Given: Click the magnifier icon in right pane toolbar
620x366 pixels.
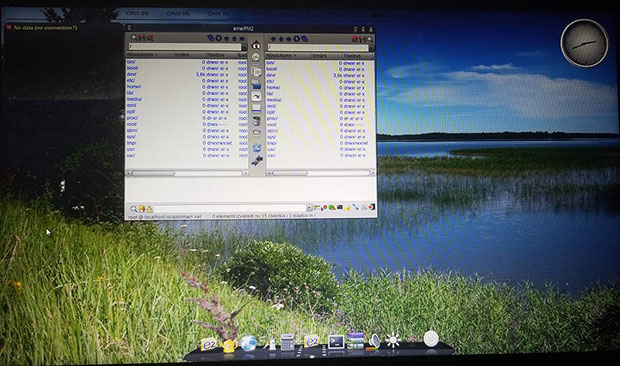Looking at the screenshot, I should 370,39.
